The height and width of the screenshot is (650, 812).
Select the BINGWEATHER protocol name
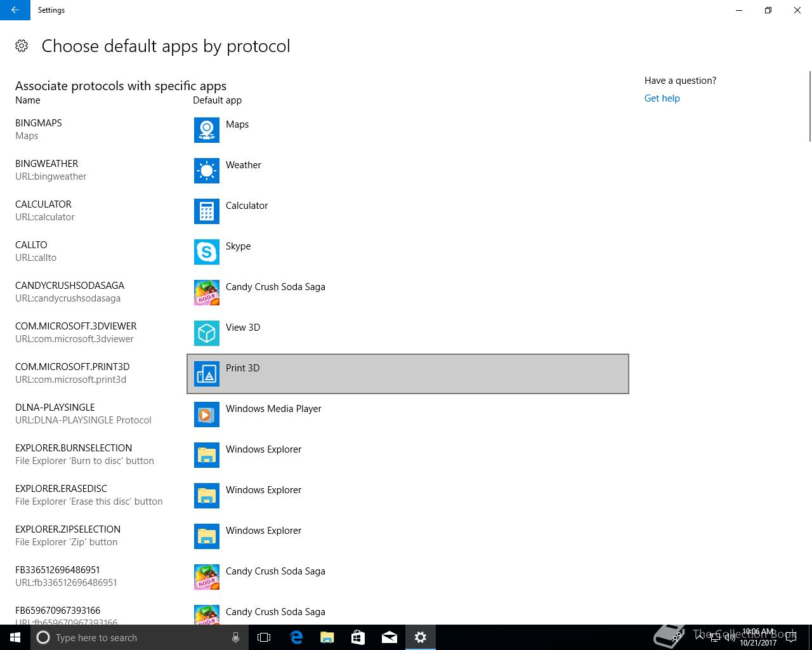pos(46,164)
